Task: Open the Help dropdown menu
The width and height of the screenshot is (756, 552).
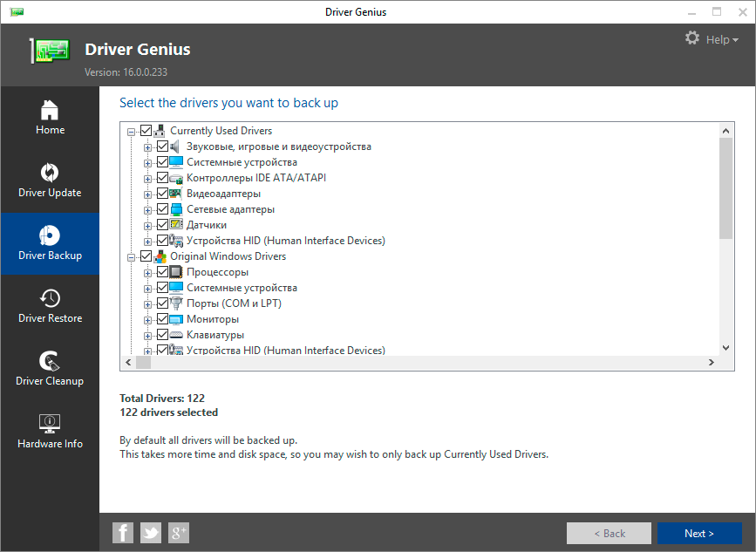Action: pos(722,39)
